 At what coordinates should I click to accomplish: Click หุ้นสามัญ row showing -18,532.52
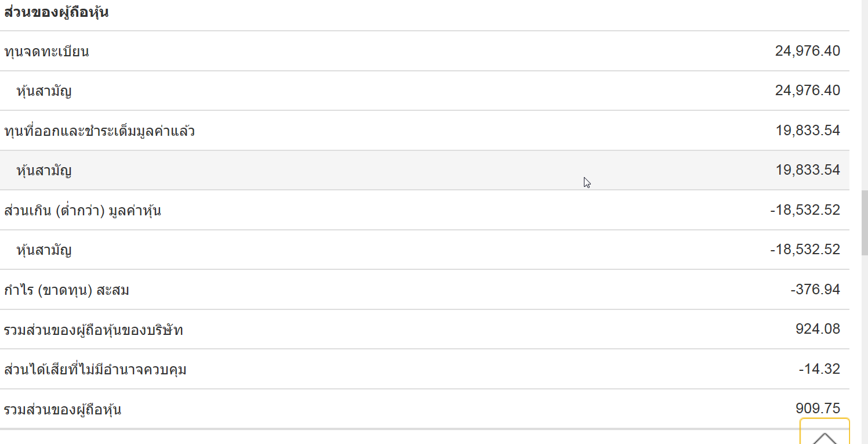[424, 250]
